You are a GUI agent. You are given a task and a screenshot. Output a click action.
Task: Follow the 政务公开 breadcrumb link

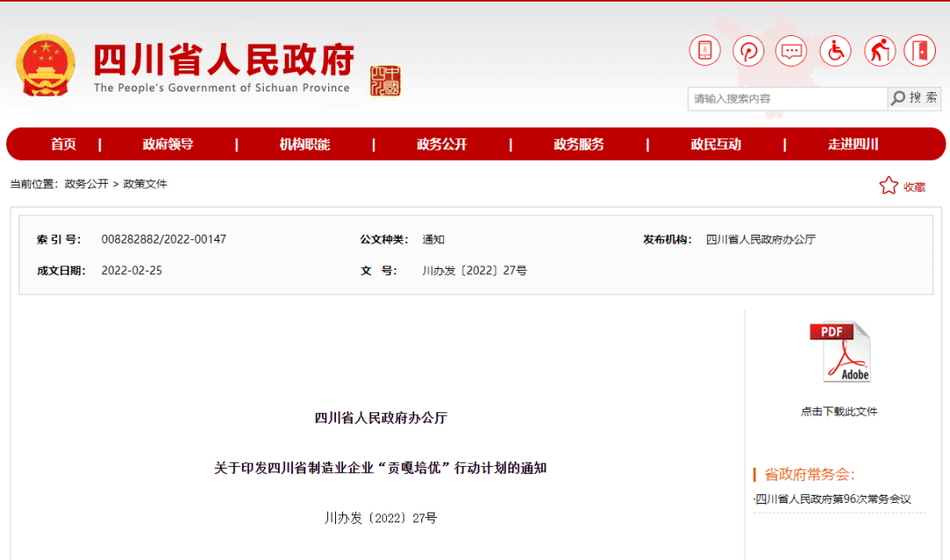tap(86, 184)
